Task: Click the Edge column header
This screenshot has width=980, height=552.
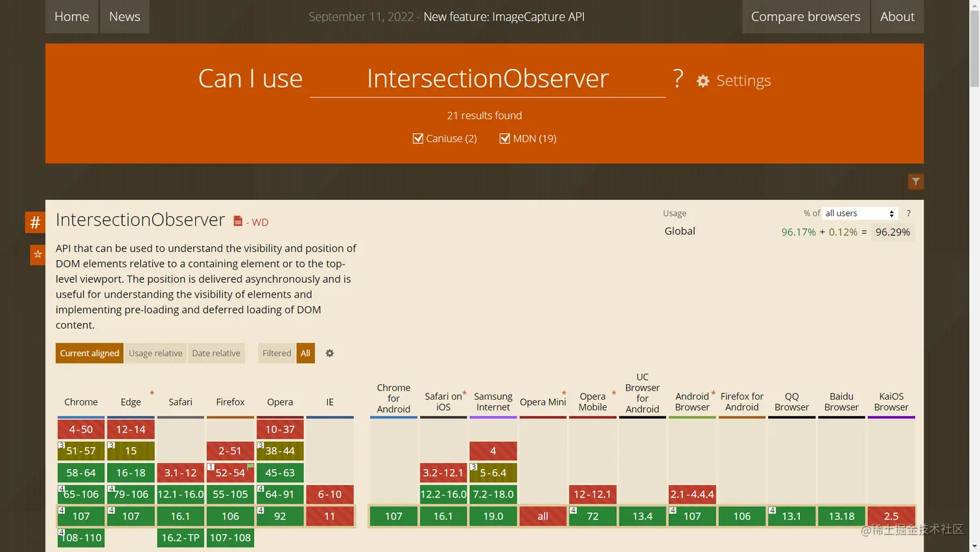Action: tap(130, 402)
